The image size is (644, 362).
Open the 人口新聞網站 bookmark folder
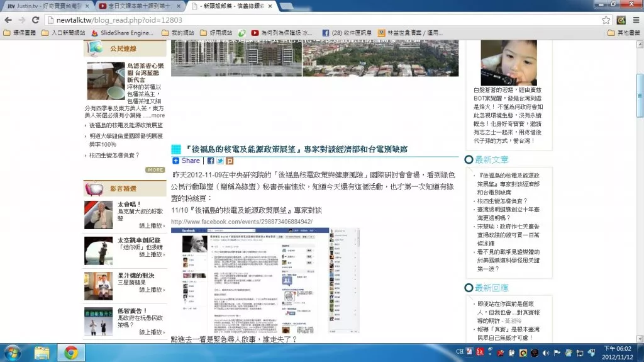(64, 33)
